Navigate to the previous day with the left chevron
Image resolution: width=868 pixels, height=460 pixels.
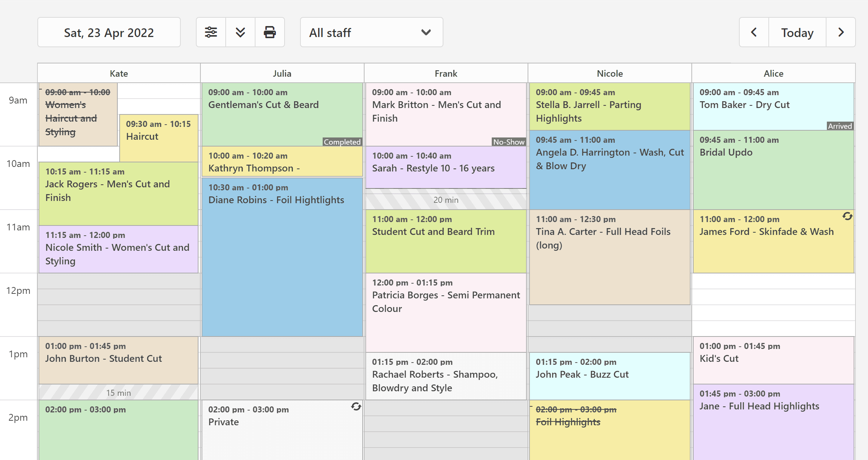point(753,32)
